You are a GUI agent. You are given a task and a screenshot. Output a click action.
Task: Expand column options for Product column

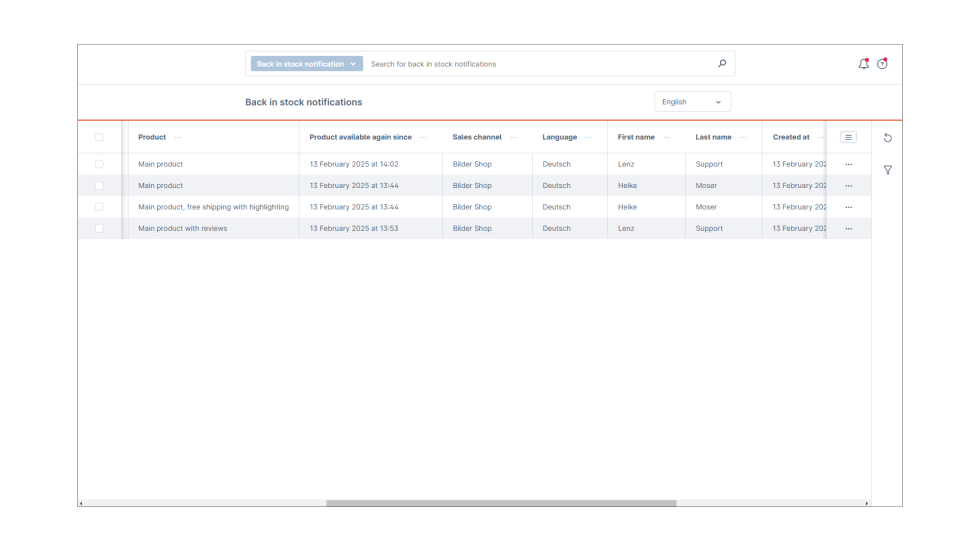tap(177, 137)
